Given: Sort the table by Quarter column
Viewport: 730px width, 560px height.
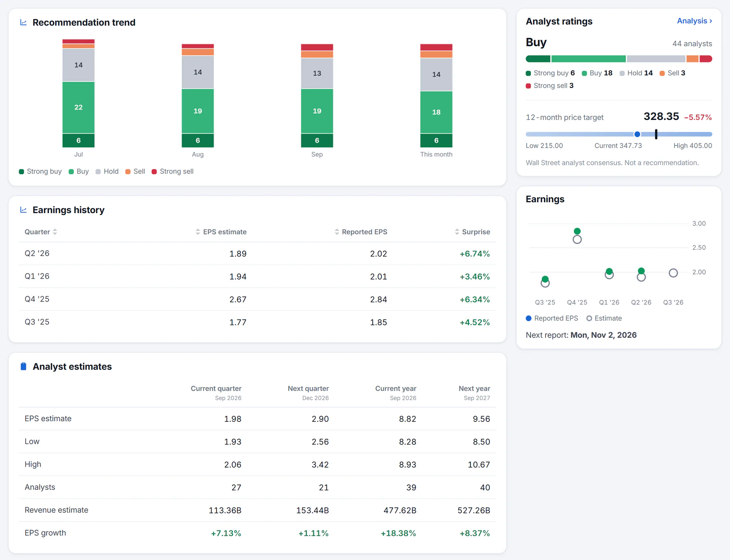Looking at the screenshot, I should click(41, 232).
